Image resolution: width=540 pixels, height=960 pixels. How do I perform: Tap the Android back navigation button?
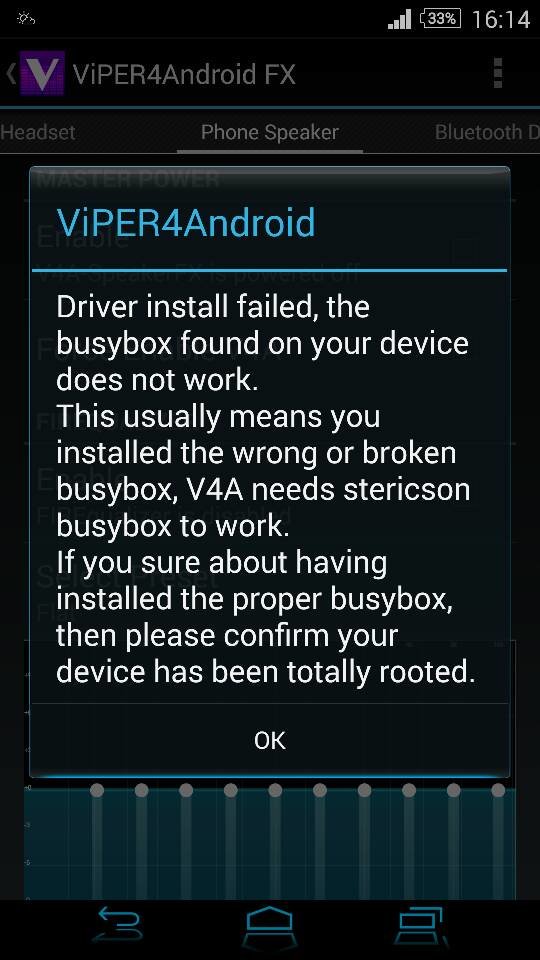(117, 928)
